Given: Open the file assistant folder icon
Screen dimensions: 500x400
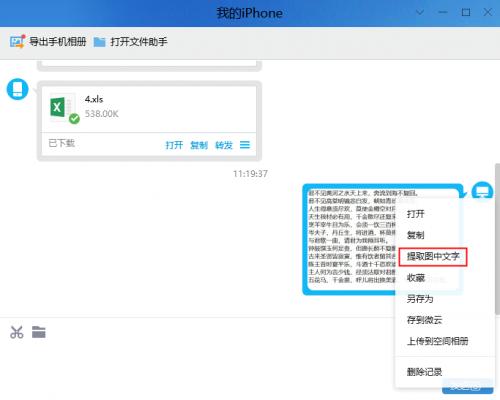Looking at the screenshot, I should [99, 42].
